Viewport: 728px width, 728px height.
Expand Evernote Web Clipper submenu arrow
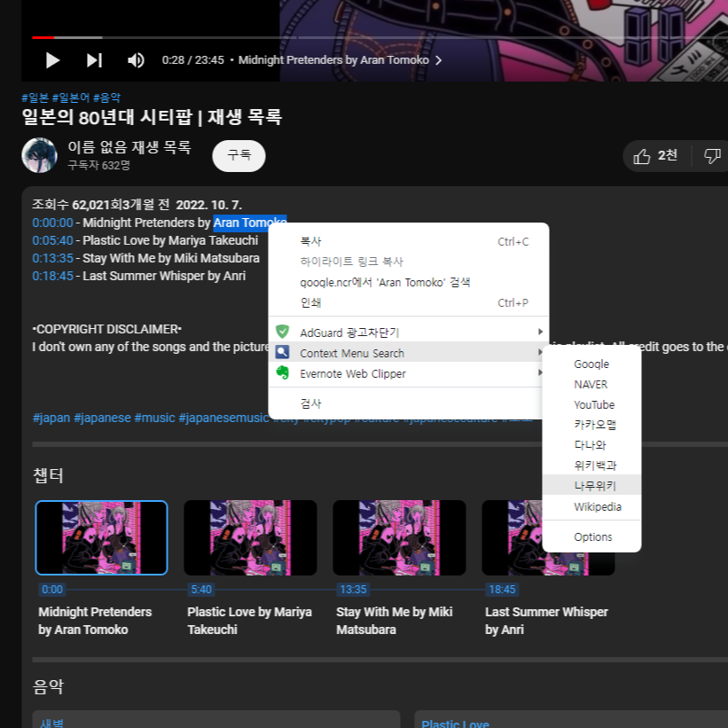(540, 372)
